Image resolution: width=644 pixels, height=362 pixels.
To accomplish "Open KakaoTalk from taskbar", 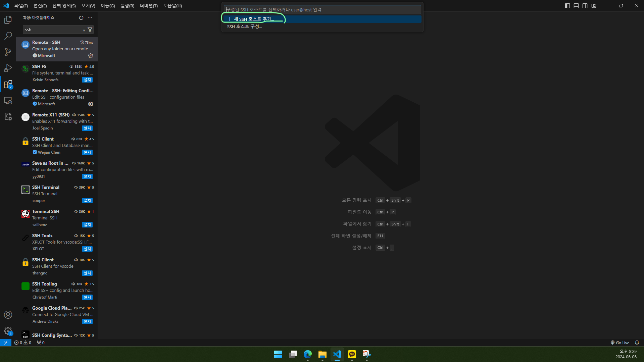I will [352, 354].
